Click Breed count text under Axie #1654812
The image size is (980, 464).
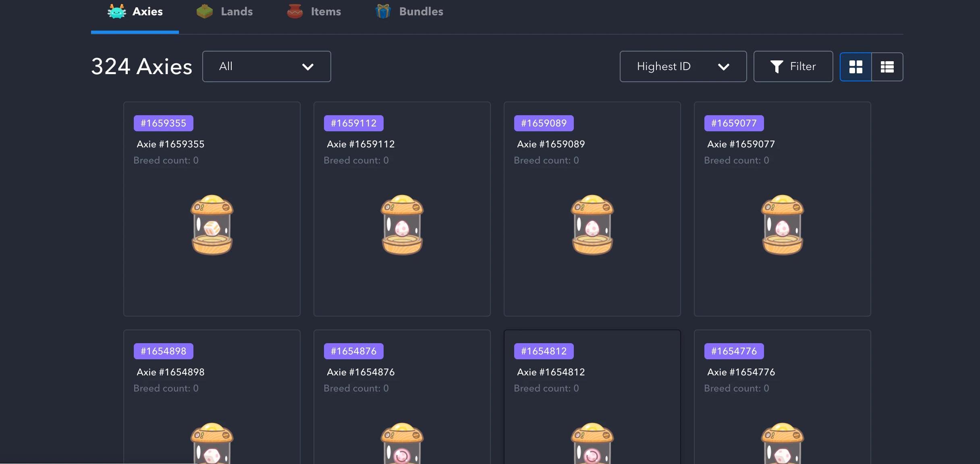[546, 388]
